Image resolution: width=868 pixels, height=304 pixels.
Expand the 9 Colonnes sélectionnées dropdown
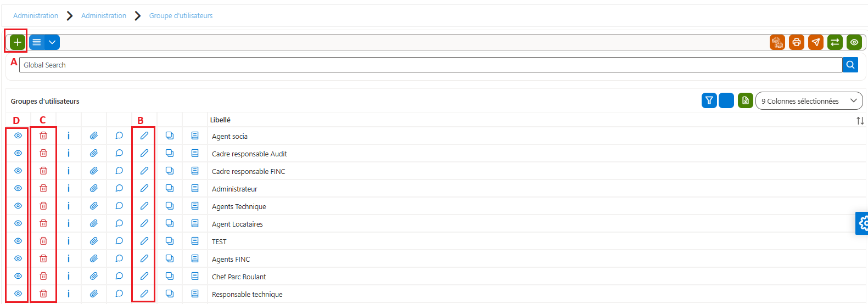click(x=809, y=101)
